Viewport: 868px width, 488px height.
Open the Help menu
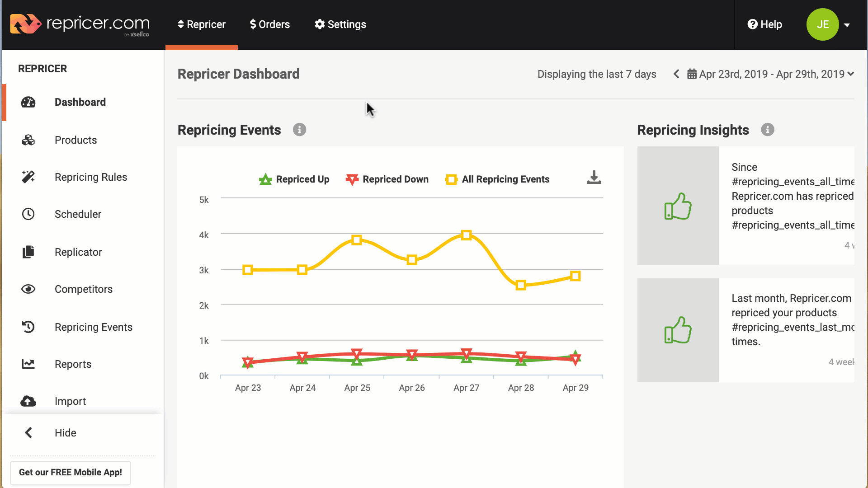click(765, 24)
